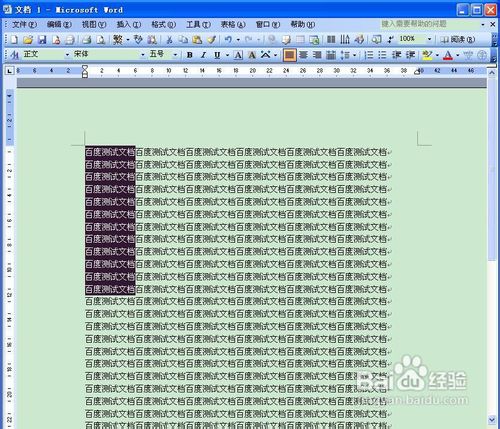Save the document with floppy disk icon
500x429 pixels.
click(42, 40)
